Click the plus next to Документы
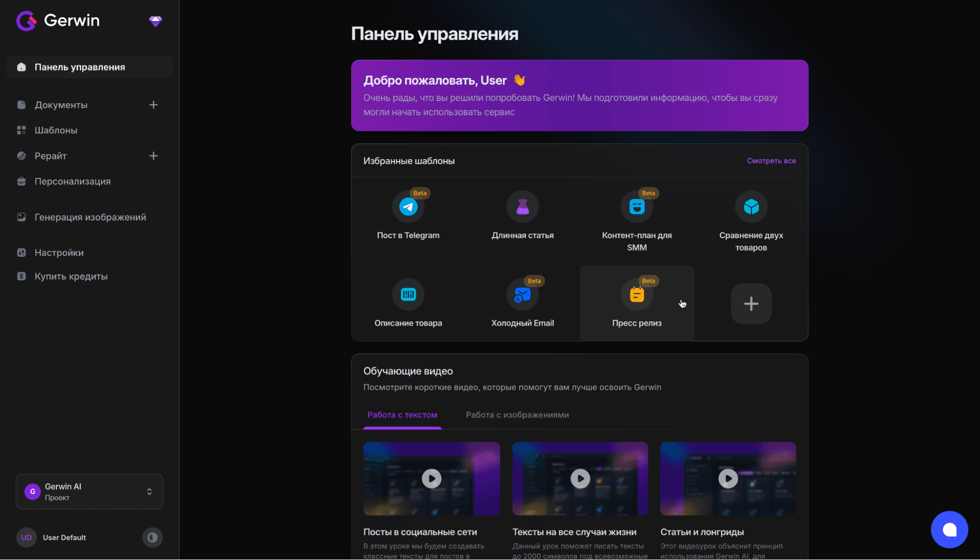Viewport: 980px width, 560px height. (153, 105)
